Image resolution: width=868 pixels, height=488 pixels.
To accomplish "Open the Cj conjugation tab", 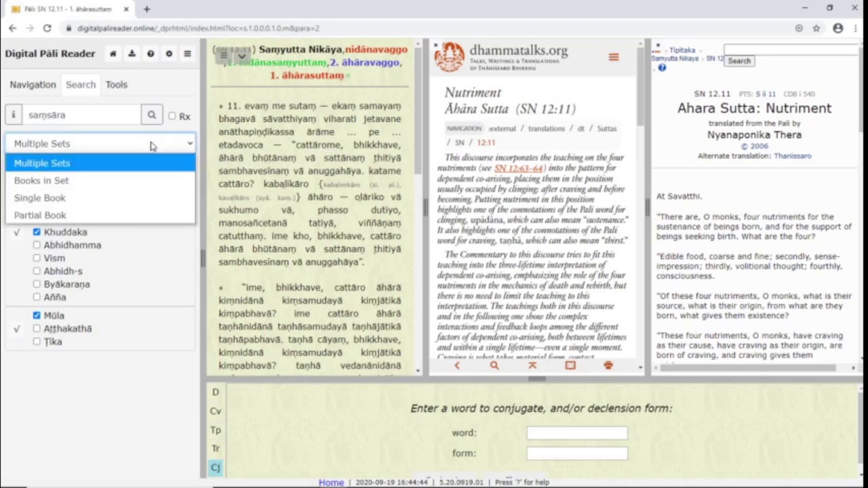I will tap(216, 468).
